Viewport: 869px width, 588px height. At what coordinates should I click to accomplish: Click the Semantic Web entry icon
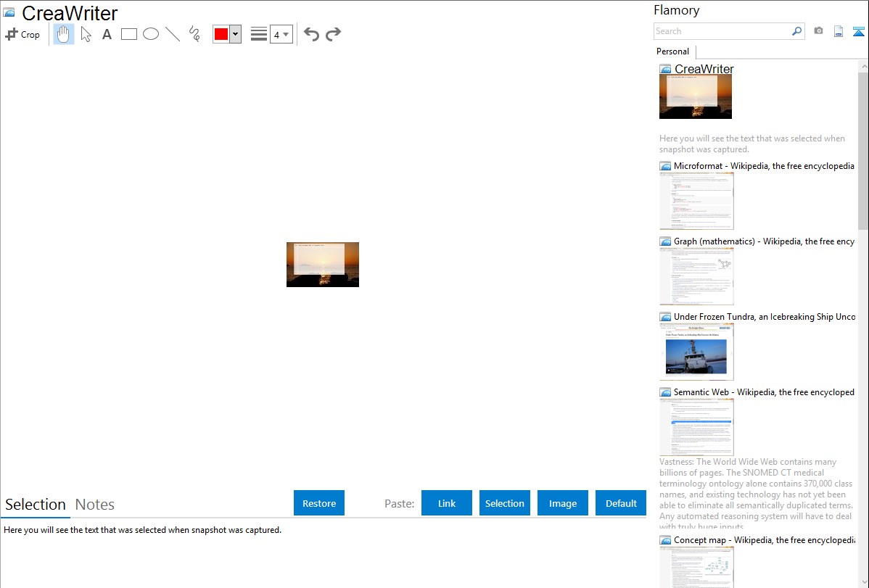click(x=665, y=392)
